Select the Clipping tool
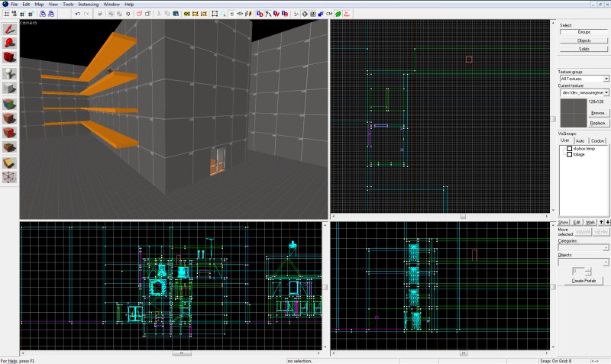This screenshot has width=611, height=364. coord(9,163)
